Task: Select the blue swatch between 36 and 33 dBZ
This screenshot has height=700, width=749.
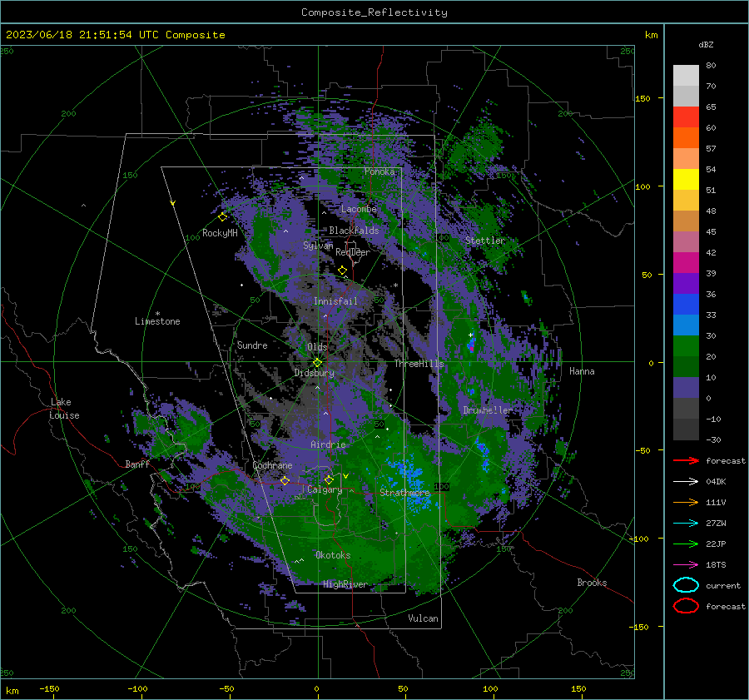Action: coord(686,305)
